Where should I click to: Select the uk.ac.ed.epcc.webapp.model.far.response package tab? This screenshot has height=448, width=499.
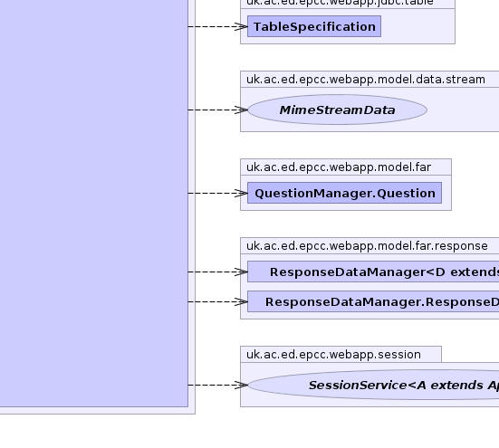[x=367, y=246]
